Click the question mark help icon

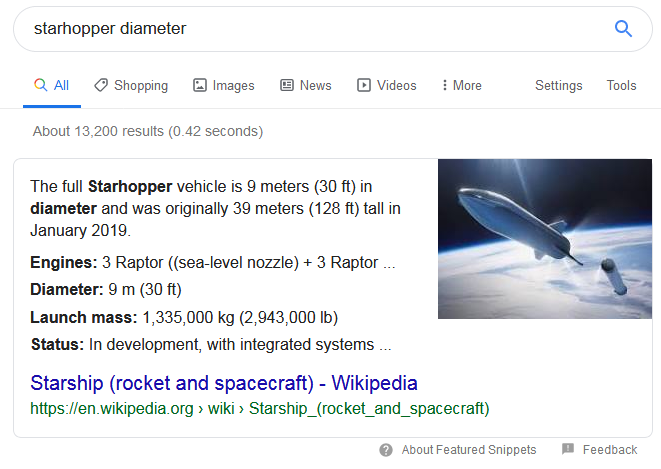point(386,450)
